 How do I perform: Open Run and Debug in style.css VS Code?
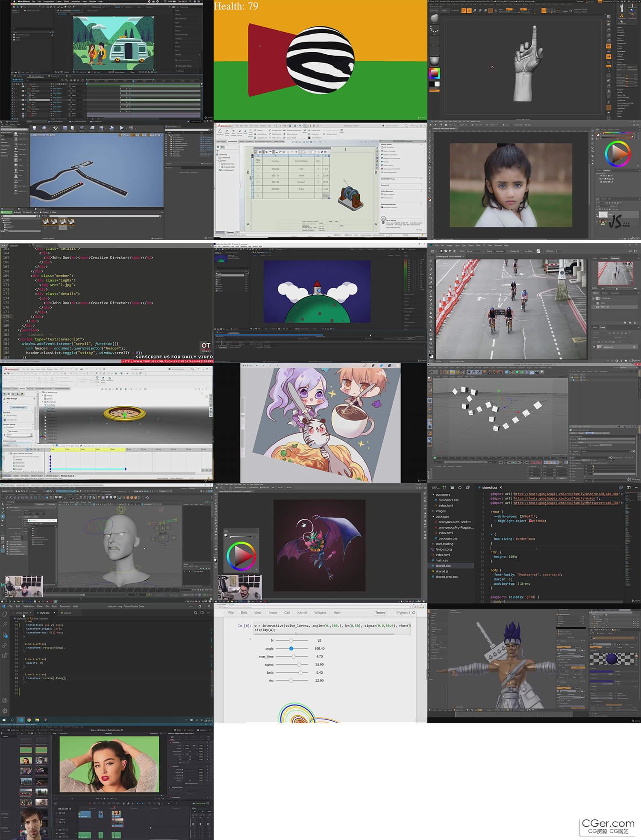5,645
